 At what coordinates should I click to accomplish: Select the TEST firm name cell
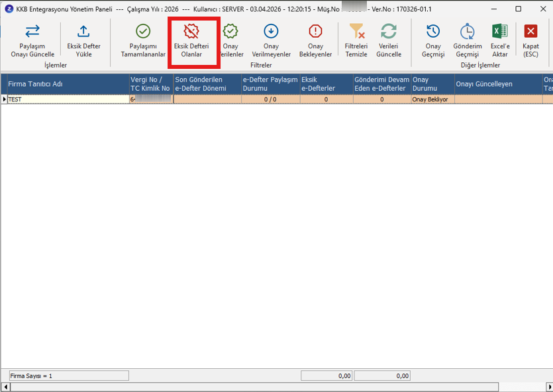(x=68, y=99)
